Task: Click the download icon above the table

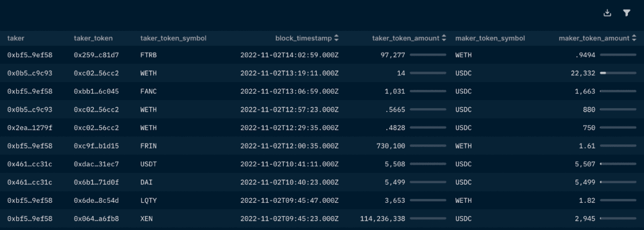Action: 607,13
